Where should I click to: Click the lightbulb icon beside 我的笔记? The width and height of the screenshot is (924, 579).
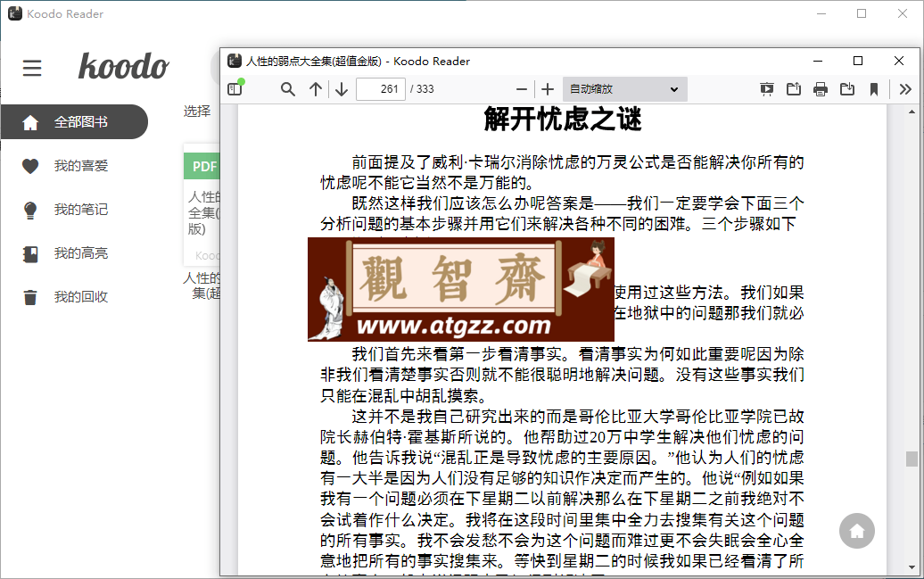30,211
